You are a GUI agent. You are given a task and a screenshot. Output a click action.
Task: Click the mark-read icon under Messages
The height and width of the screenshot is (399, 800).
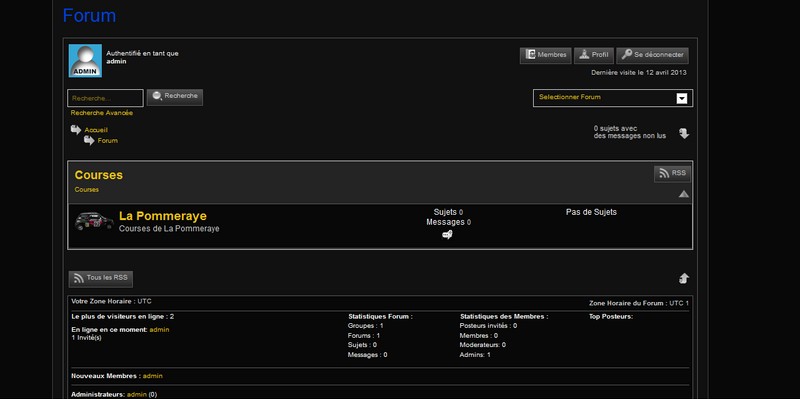point(447,235)
